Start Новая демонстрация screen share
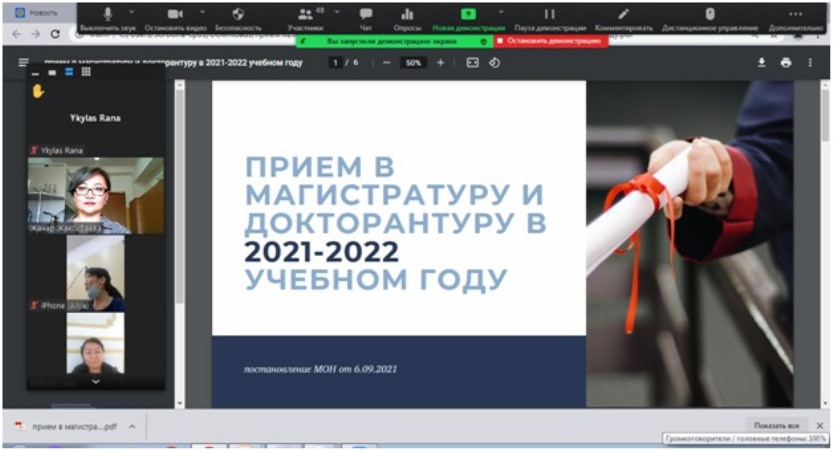 (x=468, y=14)
